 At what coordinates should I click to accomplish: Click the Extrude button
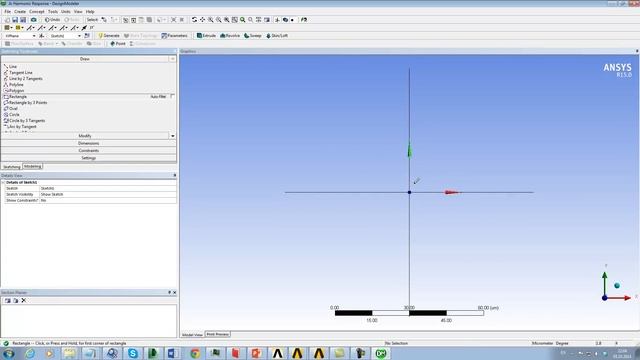tap(206, 36)
